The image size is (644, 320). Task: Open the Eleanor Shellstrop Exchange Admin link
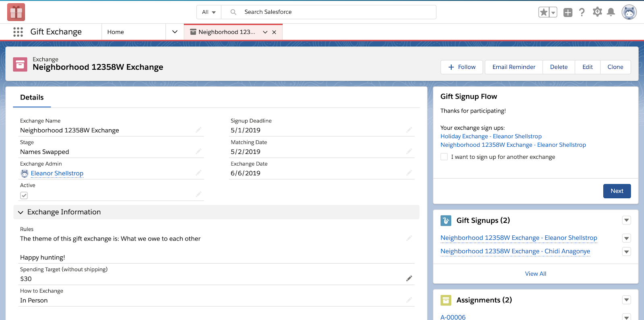coord(57,173)
